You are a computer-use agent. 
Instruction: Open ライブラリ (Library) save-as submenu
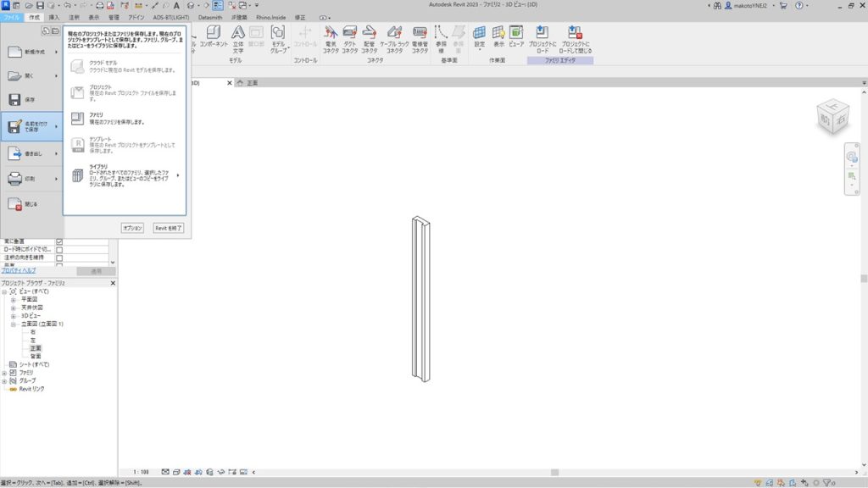125,175
